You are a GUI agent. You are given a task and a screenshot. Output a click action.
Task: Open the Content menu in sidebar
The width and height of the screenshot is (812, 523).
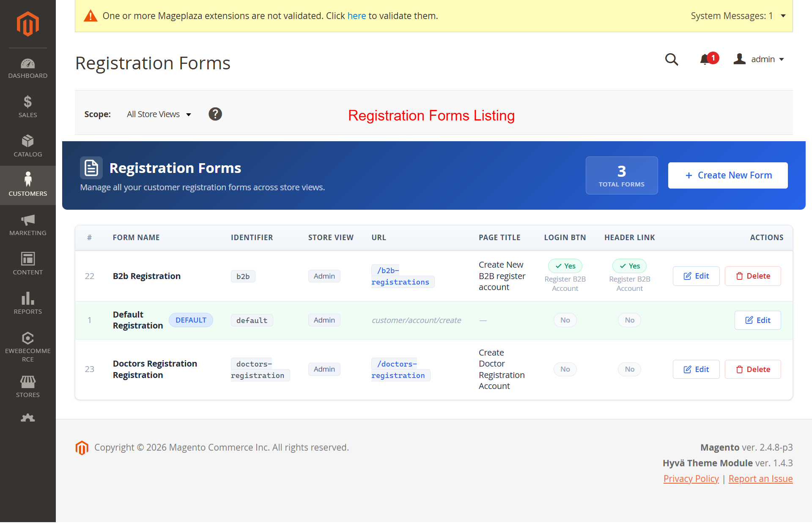[27, 264]
